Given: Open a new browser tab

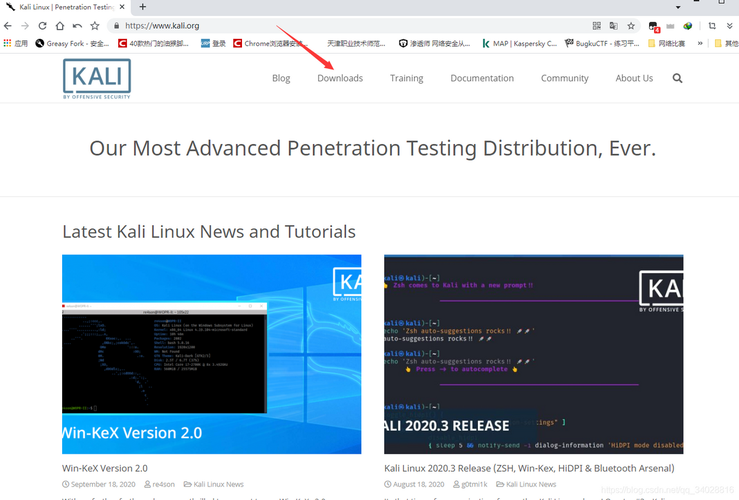Looking at the screenshot, I should (143, 7).
